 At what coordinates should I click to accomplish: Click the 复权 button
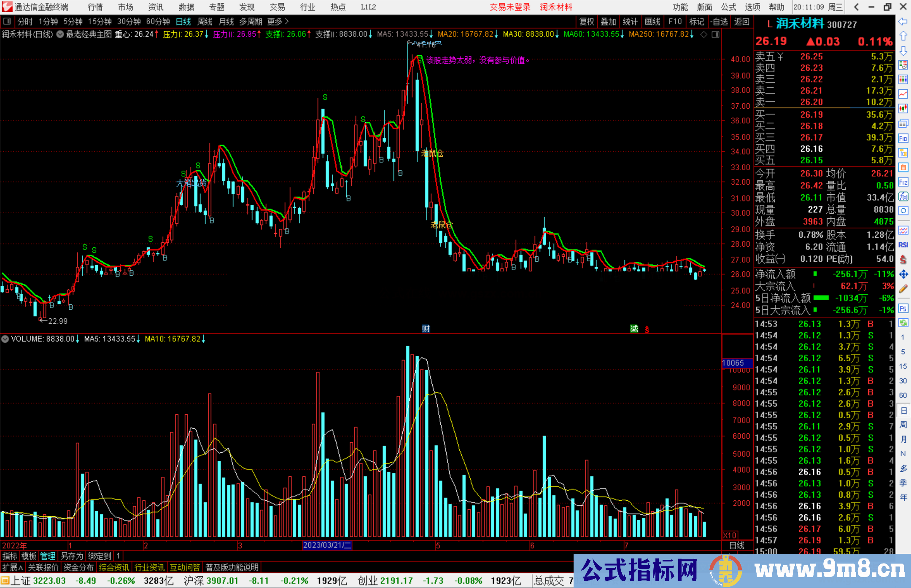click(586, 21)
